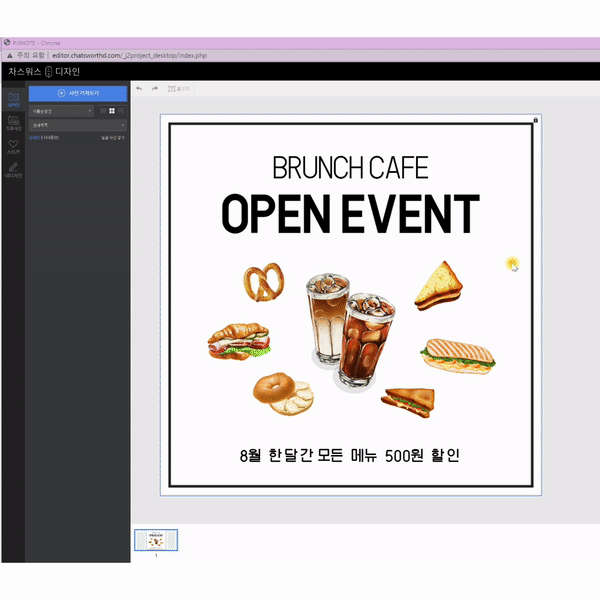The width and height of the screenshot is (600, 600).
Task: Click the batch insert photos link
Action: (112, 138)
